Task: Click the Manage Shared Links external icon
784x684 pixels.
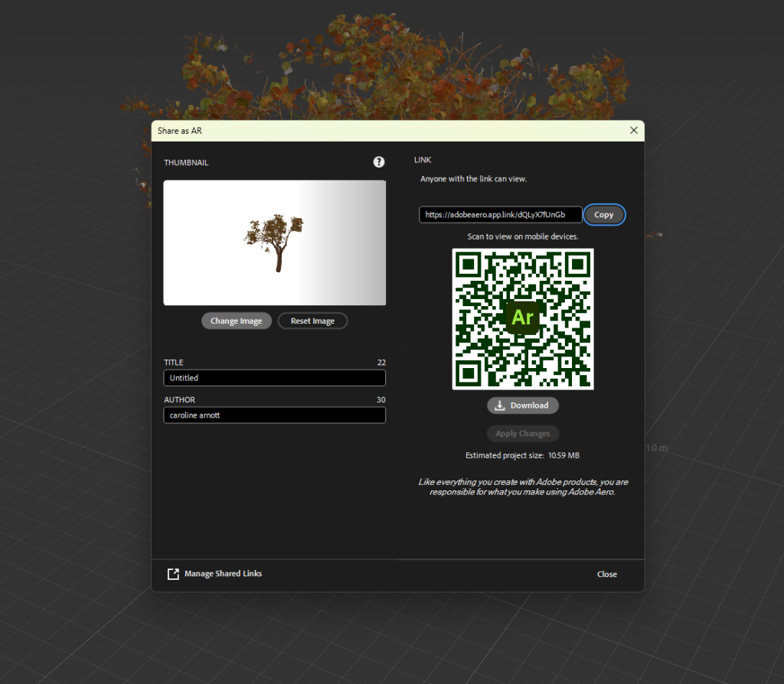Action: (x=173, y=574)
